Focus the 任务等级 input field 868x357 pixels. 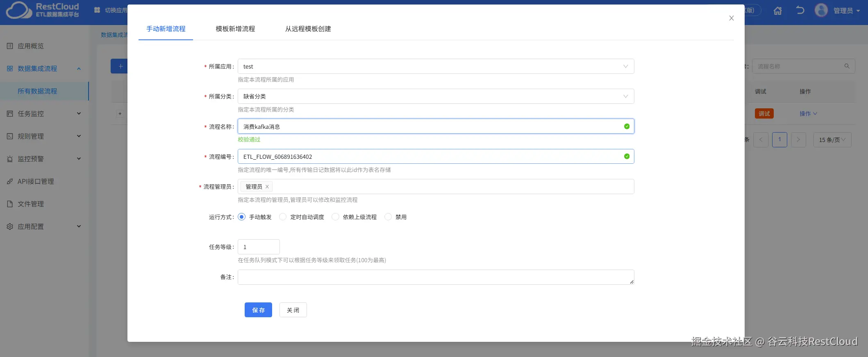[x=259, y=247]
